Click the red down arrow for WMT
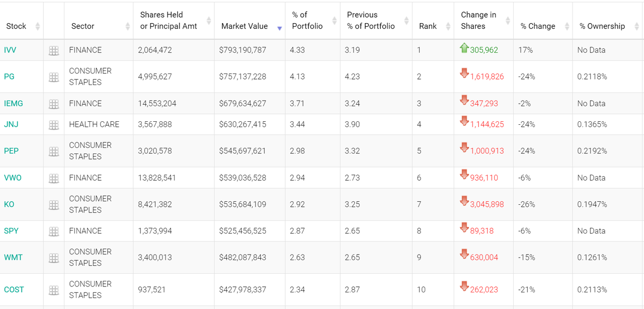644x309 pixels. pyautogui.click(x=464, y=255)
